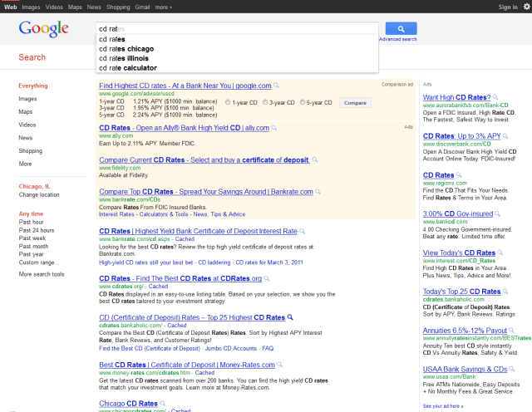Preview magnifier beside CDRates.org result

[267, 278]
